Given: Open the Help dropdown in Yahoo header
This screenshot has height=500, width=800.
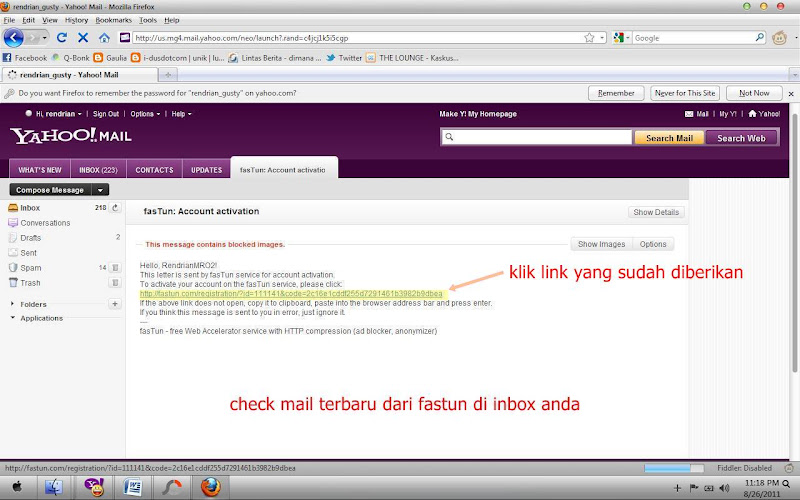Looking at the screenshot, I should tap(182, 114).
